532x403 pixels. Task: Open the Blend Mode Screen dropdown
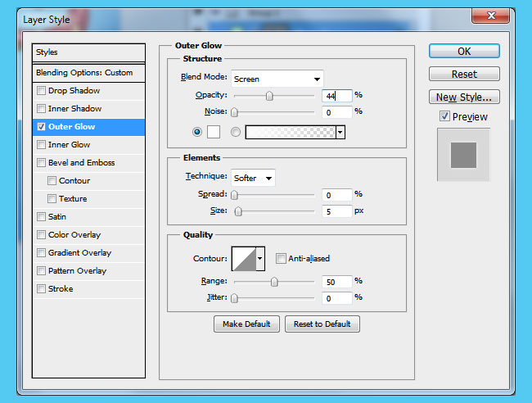[x=277, y=79]
